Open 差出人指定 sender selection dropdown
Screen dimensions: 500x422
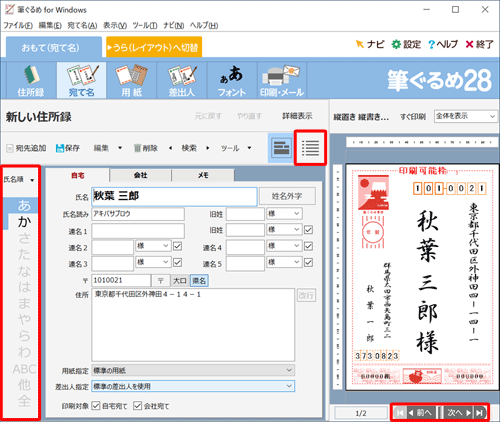pos(193,386)
